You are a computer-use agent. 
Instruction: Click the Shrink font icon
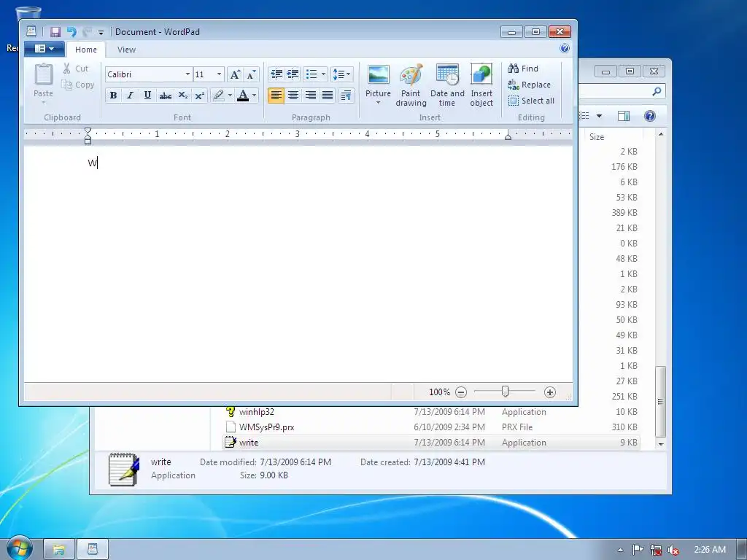252,74
